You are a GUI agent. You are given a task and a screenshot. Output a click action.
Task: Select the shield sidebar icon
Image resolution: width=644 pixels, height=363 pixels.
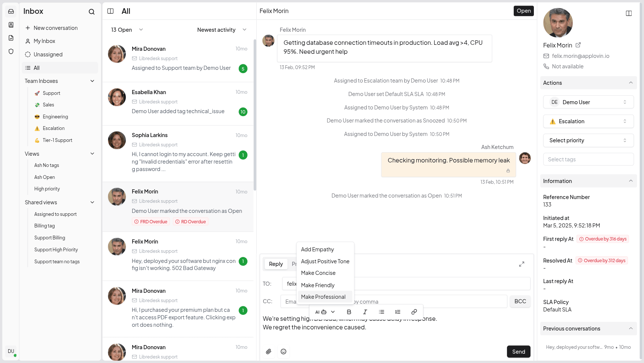coord(10,51)
